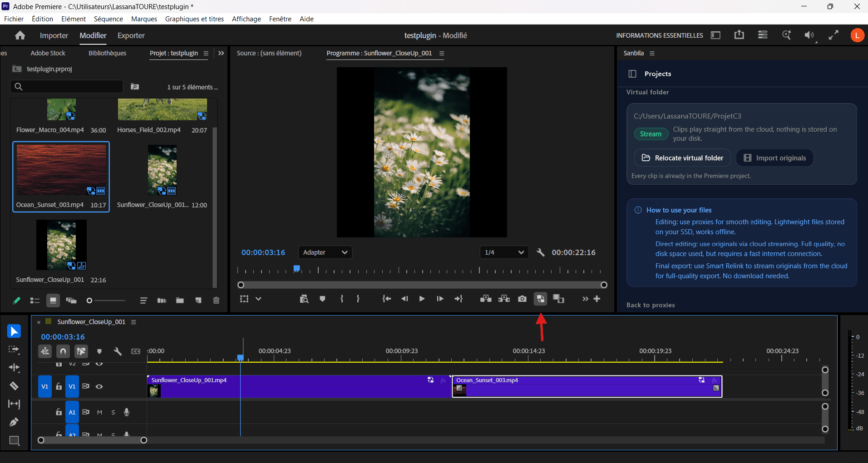Click Back to proxies link

(651, 305)
